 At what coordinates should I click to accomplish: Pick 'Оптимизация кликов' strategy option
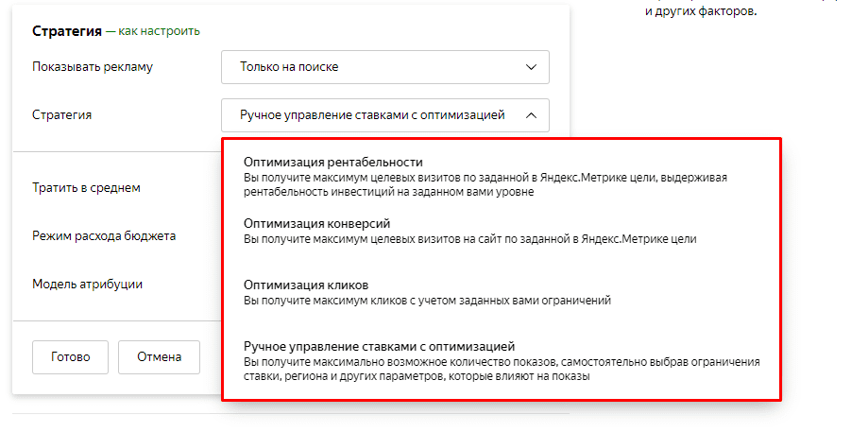coord(501,292)
